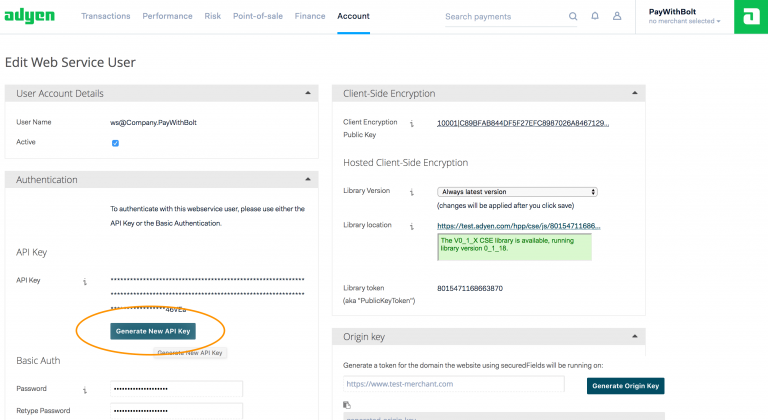Open the client encryption public key link
Image resolution: width=768 pixels, height=420 pixels.
tap(523, 123)
